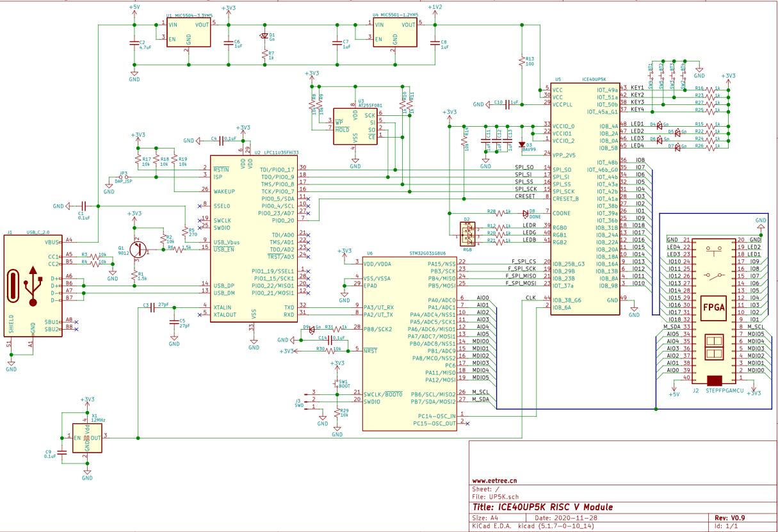Select the D1 LED diode symbol
This screenshot has width=778, height=532.
[264, 36]
